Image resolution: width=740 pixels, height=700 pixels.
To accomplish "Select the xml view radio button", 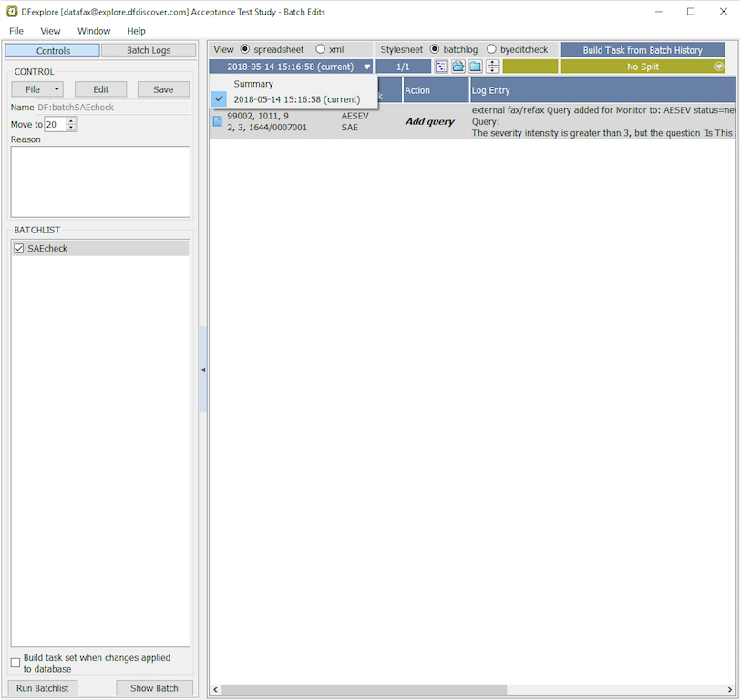I will click(x=320, y=49).
